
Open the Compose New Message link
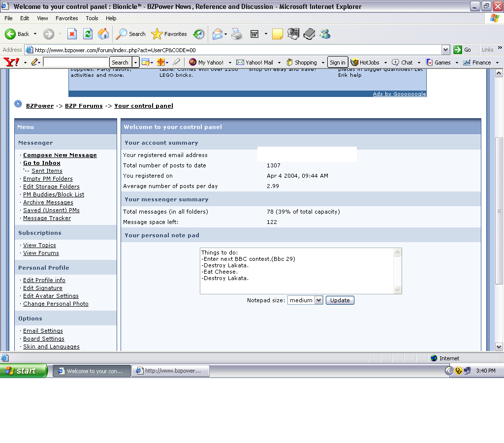click(x=60, y=155)
